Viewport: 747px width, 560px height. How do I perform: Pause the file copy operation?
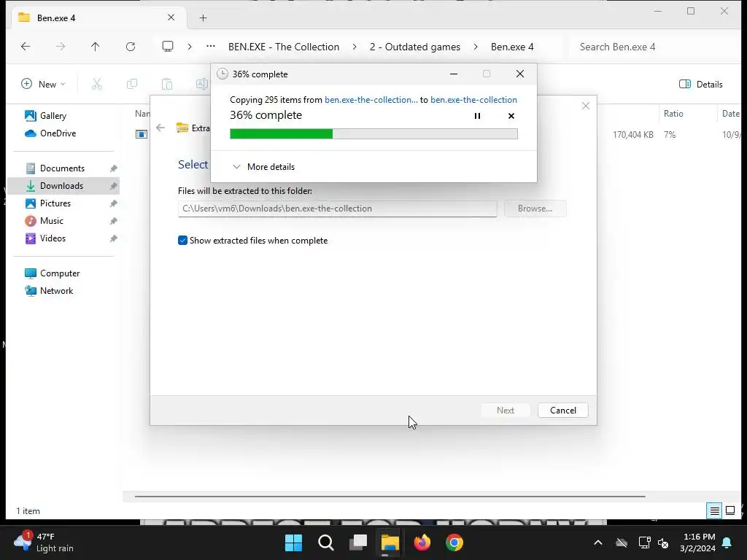pos(477,116)
